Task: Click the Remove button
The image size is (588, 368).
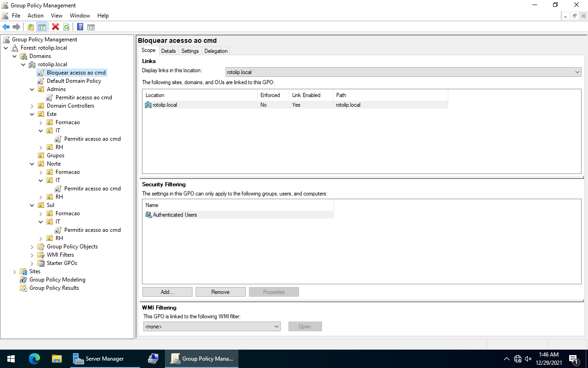Action: click(x=220, y=292)
